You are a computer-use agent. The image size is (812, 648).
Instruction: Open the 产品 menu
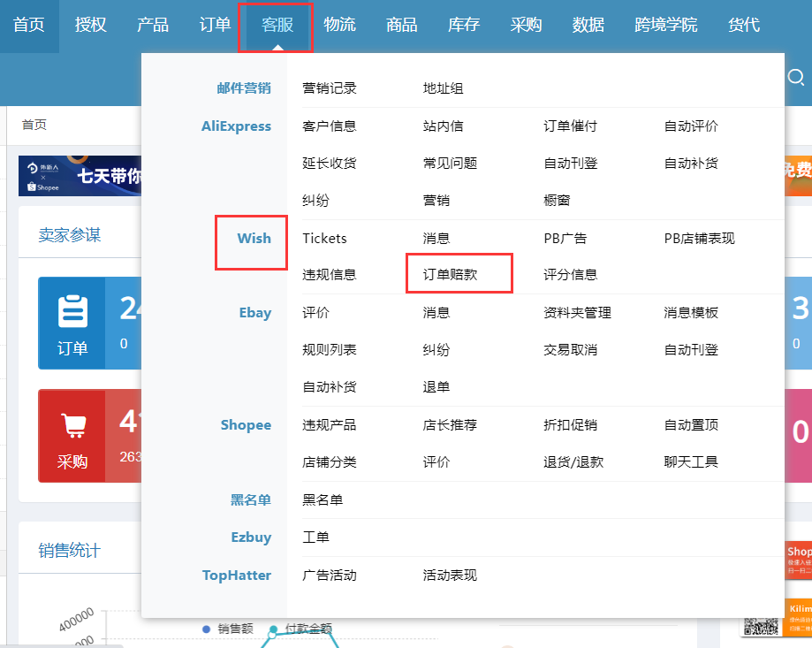point(153,25)
